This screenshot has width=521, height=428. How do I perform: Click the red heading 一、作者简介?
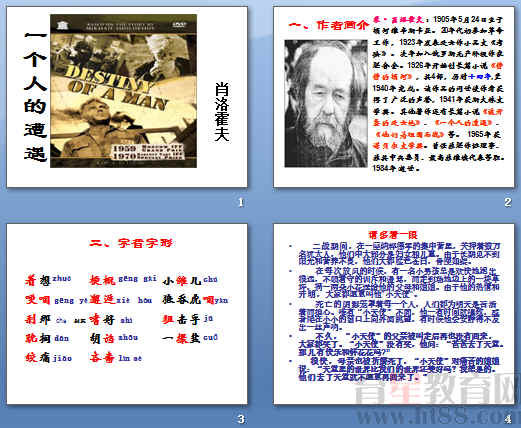329,25
